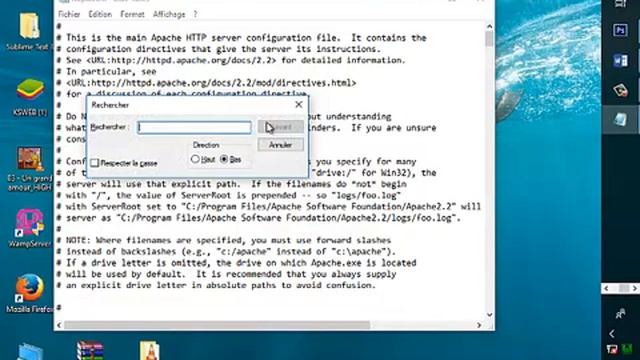Click the taskbar scroll right arrow
The height and width of the screenshot is (360, 640).
point(635,289)
